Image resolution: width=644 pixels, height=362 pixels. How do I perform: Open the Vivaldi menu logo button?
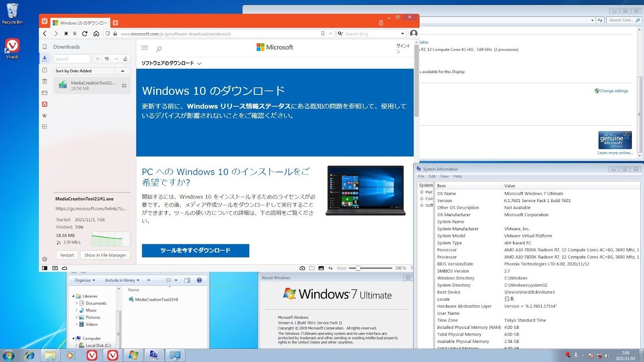pyautogui.click(x=45, y=22)
